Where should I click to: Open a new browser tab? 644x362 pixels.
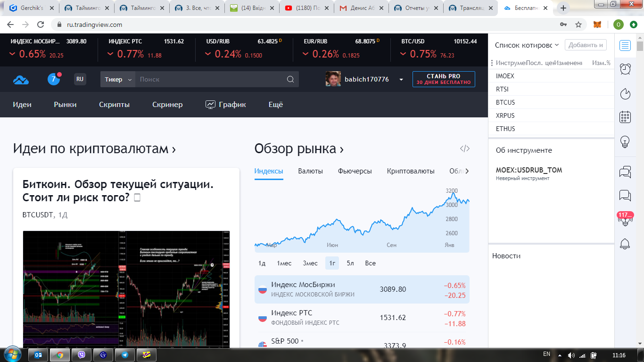point(563,8)
